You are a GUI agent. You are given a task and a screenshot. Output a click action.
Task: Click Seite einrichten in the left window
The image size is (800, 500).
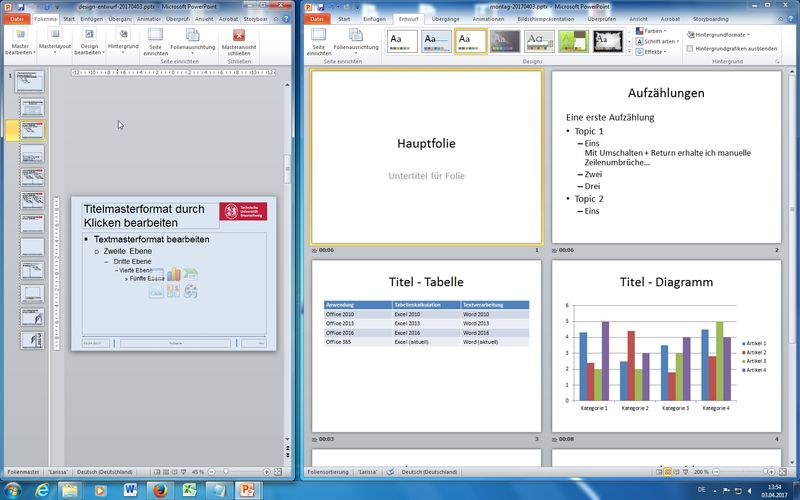coord(155,45)
